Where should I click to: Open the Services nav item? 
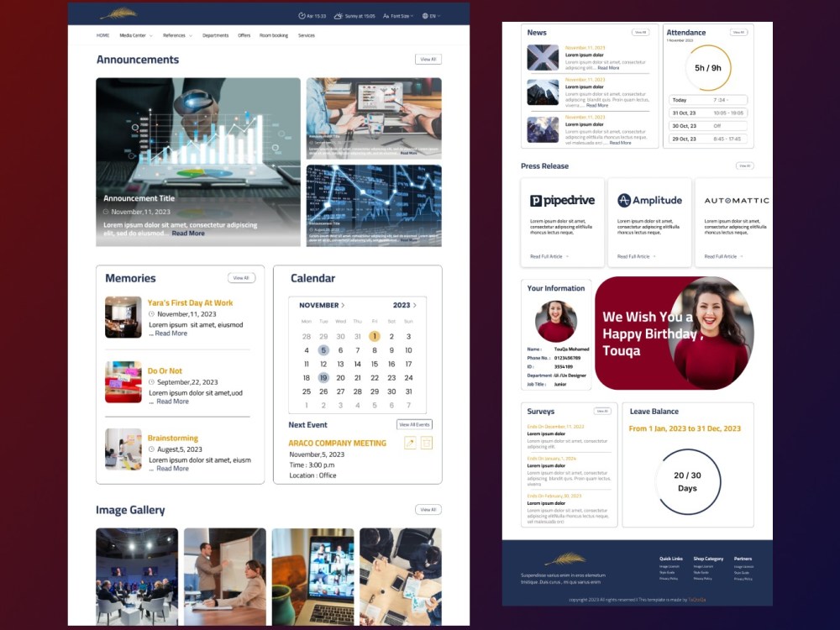[x=307, y=35]
